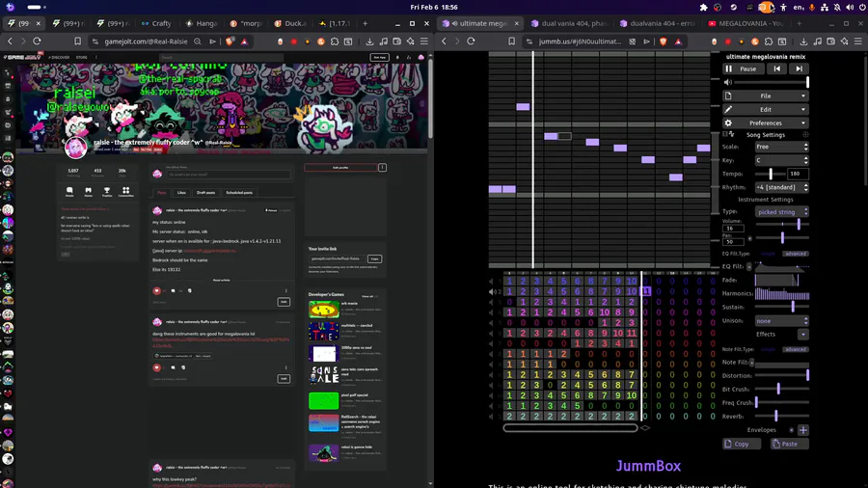Open the Rhythm dropdown
Image resolution: width=868 pixels, height=488 pixels.
click(781, 187)
